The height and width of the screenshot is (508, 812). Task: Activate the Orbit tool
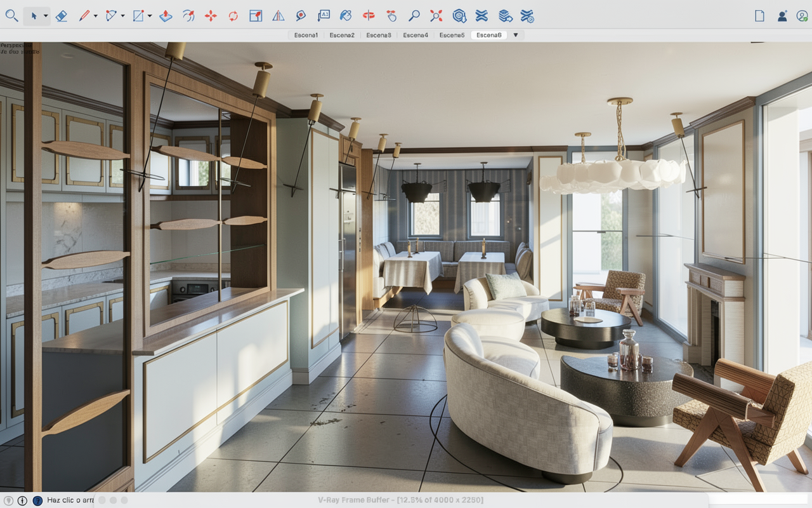[x=369, y=16]
